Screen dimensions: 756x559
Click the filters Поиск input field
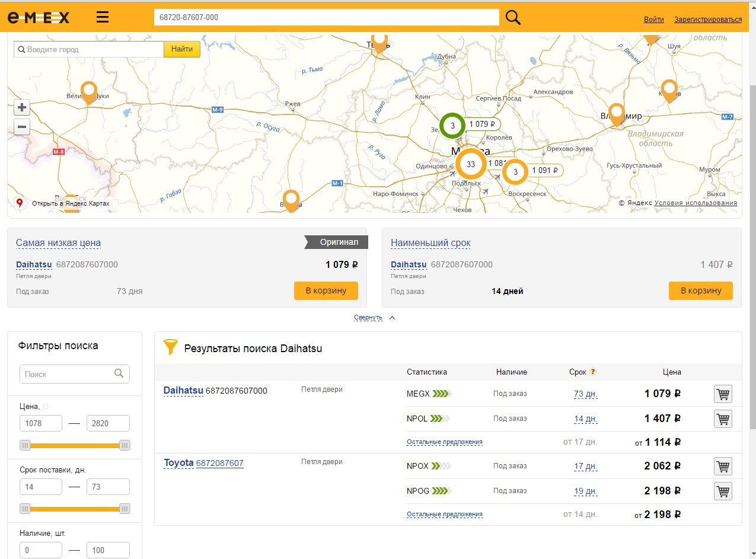75,374
